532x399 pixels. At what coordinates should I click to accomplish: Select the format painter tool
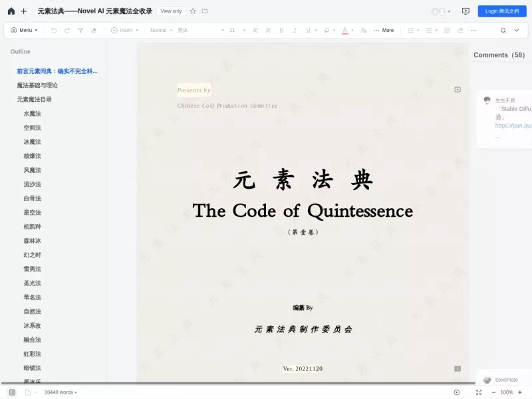point(80,30)
